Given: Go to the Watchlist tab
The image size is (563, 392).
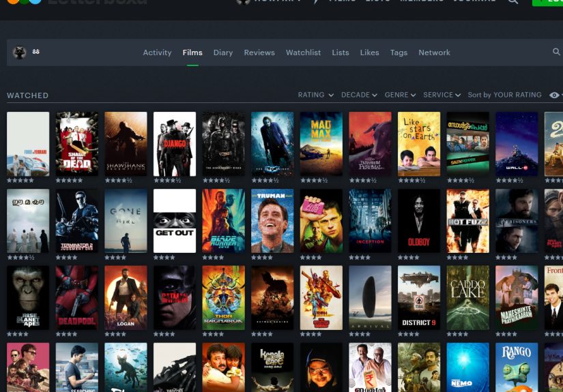Looking at the screenshot, I should 304,52.
